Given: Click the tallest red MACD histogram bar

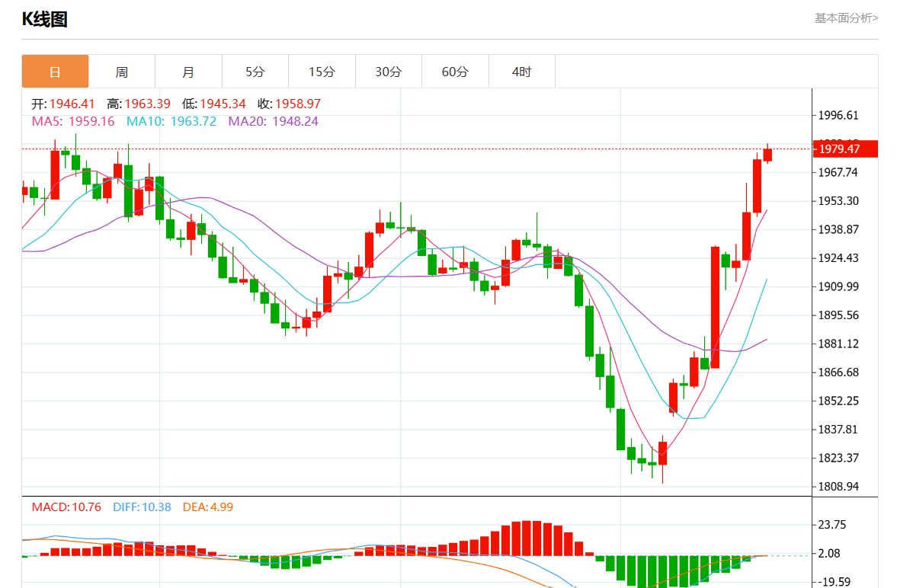Looking at the screenshot, I should (527, 538).
